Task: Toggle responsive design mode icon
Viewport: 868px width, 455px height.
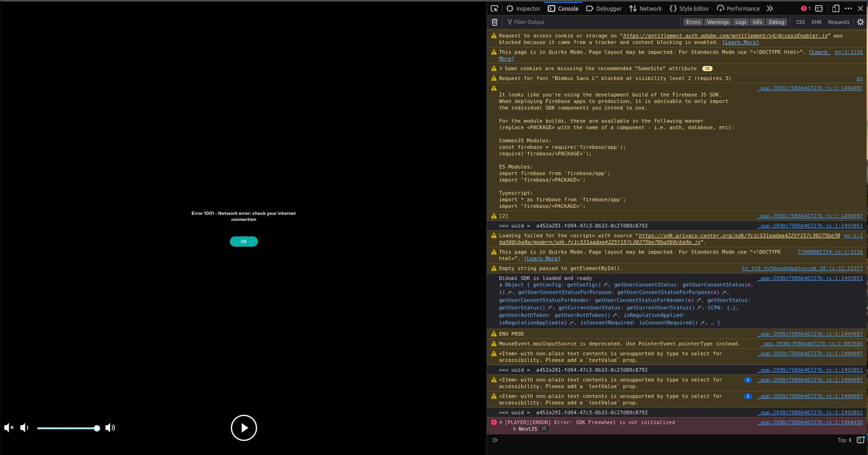Action: click(836, 8)
